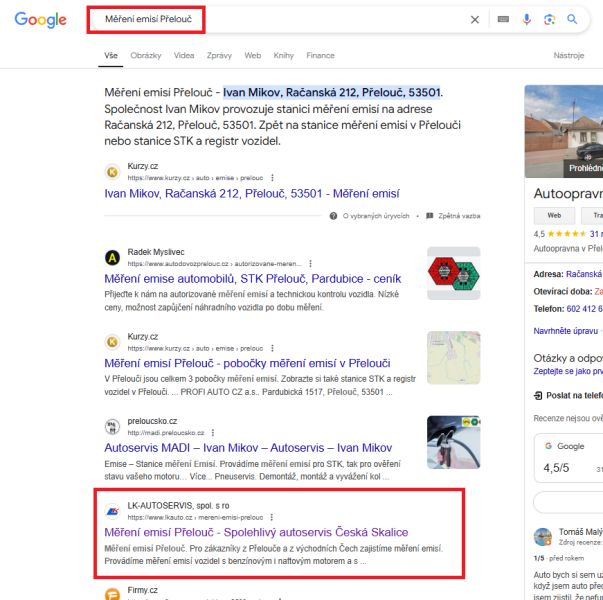Click the Zpětná vazba feedback icon

pos(430,216)
